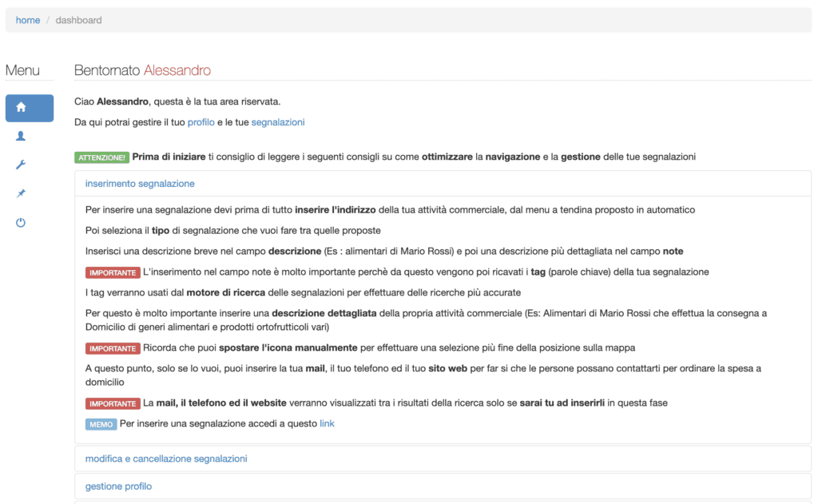Open the segnalazioni link

tap(278, 122)
